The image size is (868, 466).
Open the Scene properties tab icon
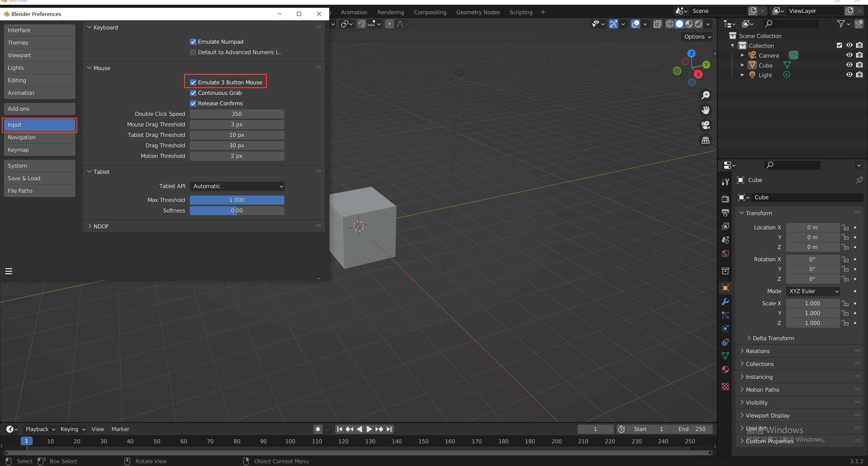pyautogui.click(x=725, y=240)
